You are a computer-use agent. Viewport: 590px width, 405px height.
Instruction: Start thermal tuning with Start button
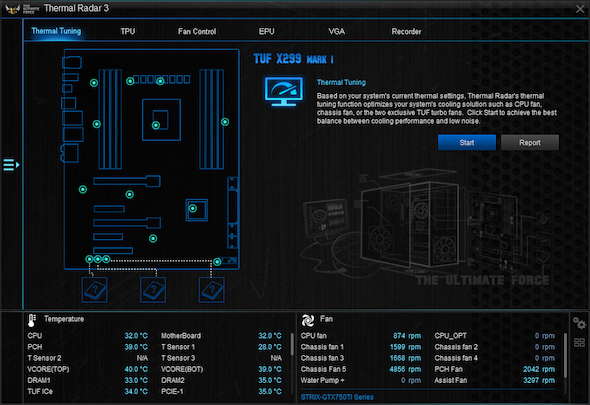(467, 143)
